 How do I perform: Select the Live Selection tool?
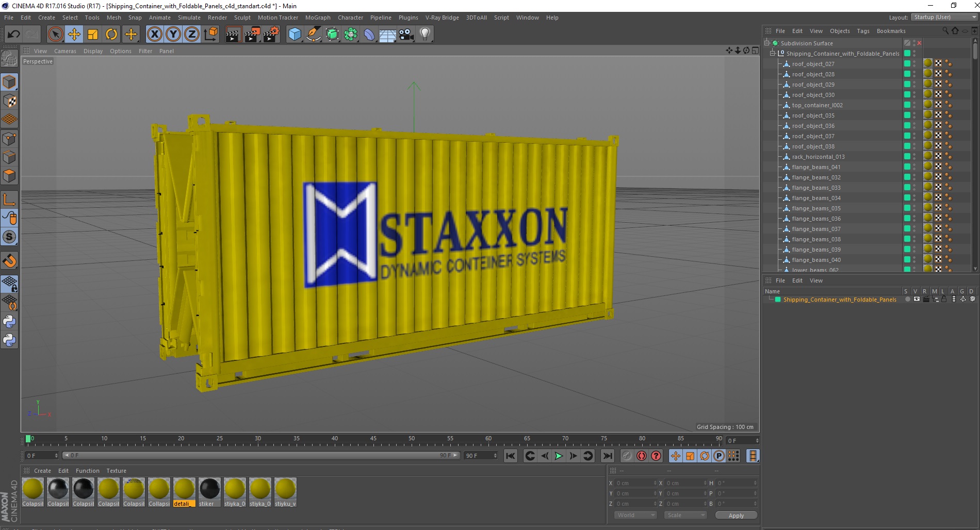[x=55, y=35]
